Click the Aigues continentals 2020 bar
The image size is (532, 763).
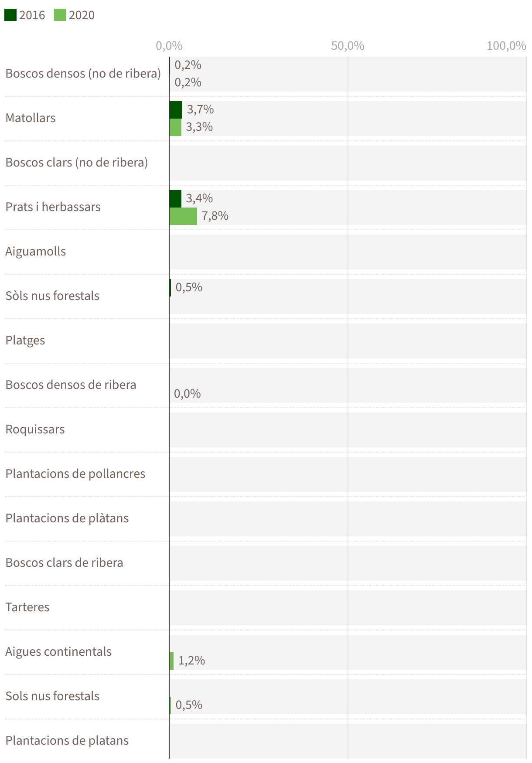(171, 661)
